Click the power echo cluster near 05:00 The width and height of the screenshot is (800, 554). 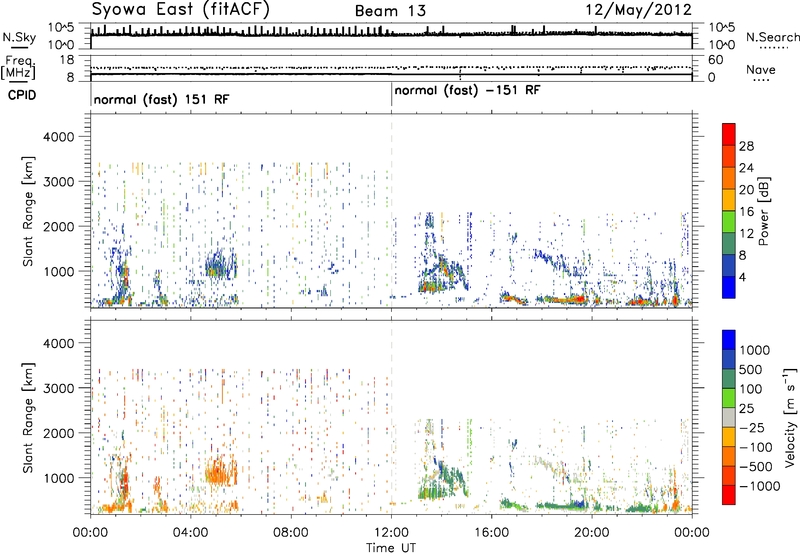tap(221, 264)
